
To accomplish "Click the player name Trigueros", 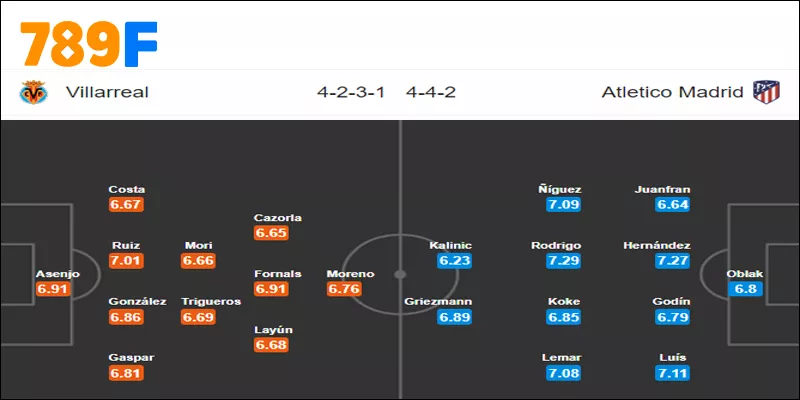I will click(209, 302).
